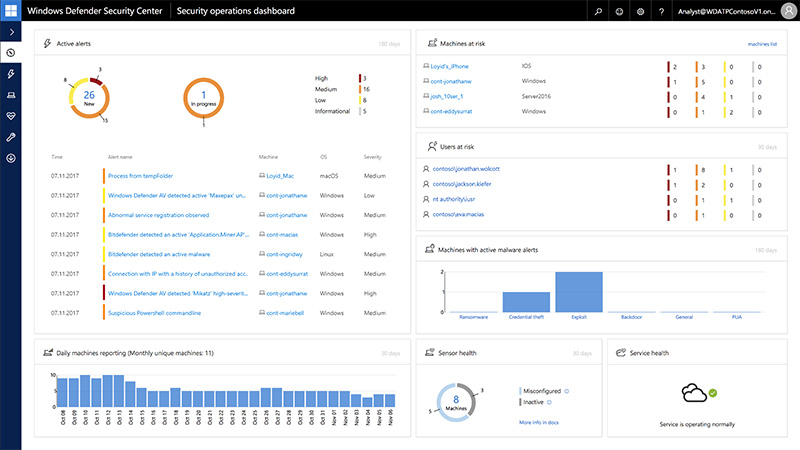This screenshot has height=450, width=800.
Task: Open machines list laptop icon in sidebar
Action: (x=10, y=94)
